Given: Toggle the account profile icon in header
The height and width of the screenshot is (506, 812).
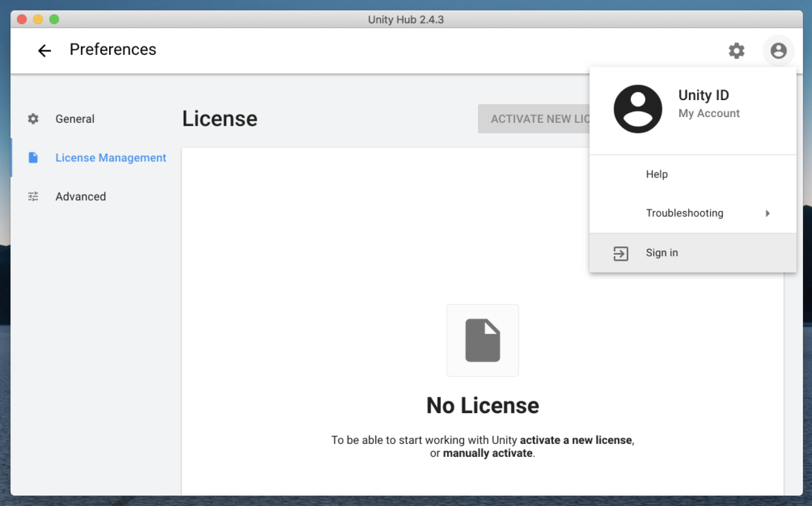Looking at the screenshot, I should point(778,50).
